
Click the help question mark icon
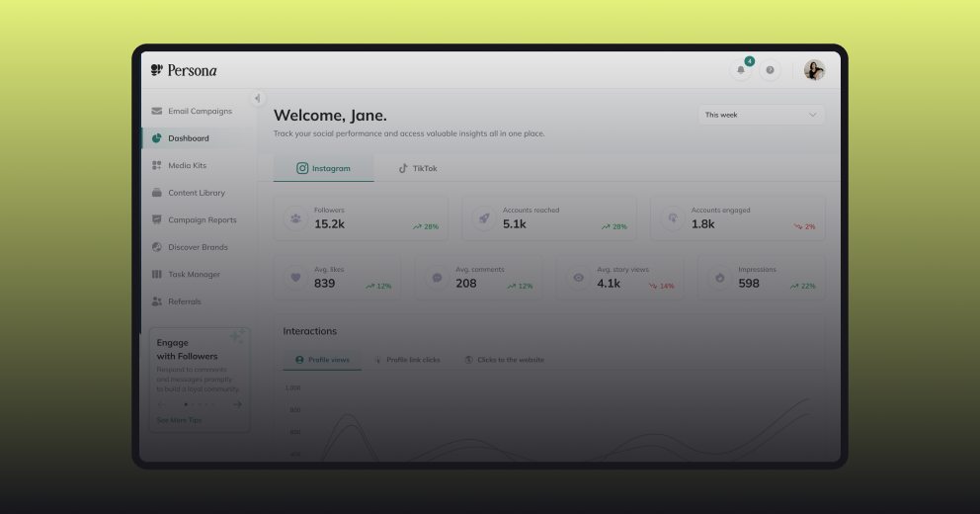coord(770,70)
